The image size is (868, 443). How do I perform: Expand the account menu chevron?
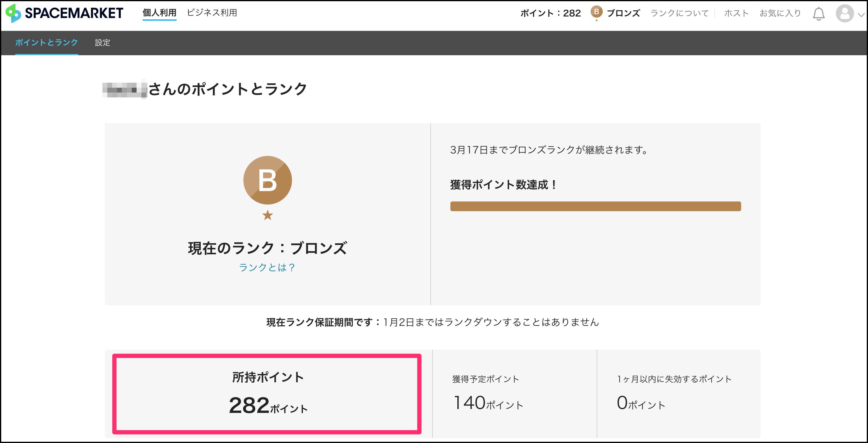(861, 15)
